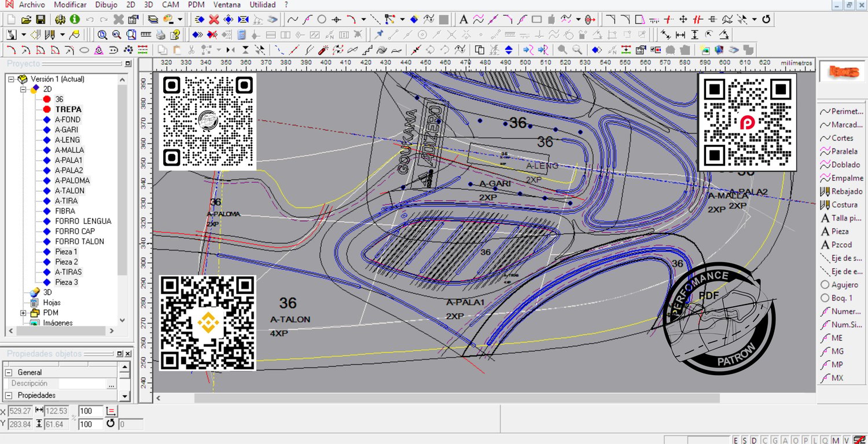Select the A-TALON item in project tree

(69, 190)
